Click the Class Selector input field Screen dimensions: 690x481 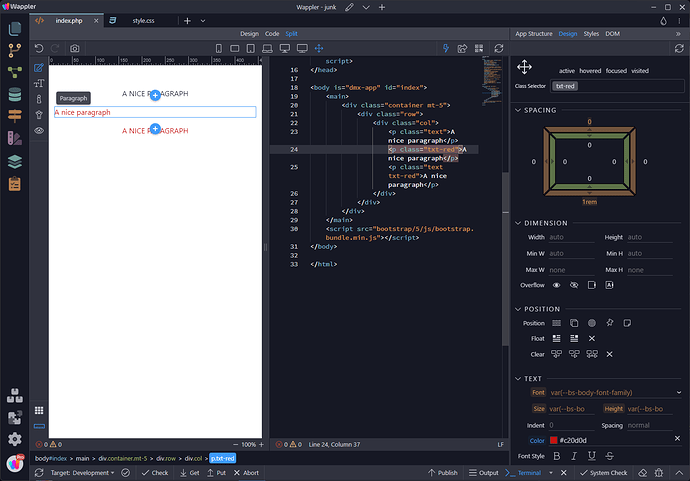(x=617, y=86)
